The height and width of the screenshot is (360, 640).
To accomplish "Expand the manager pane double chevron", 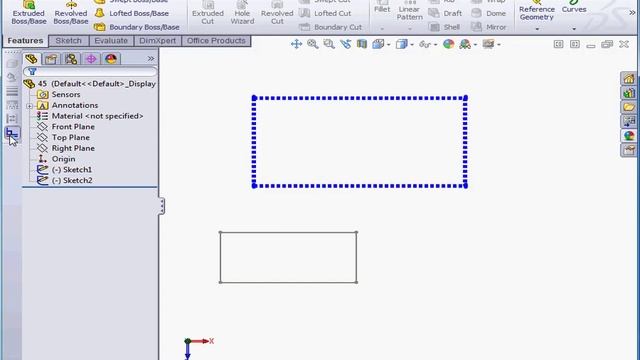I will pos(151,59).
